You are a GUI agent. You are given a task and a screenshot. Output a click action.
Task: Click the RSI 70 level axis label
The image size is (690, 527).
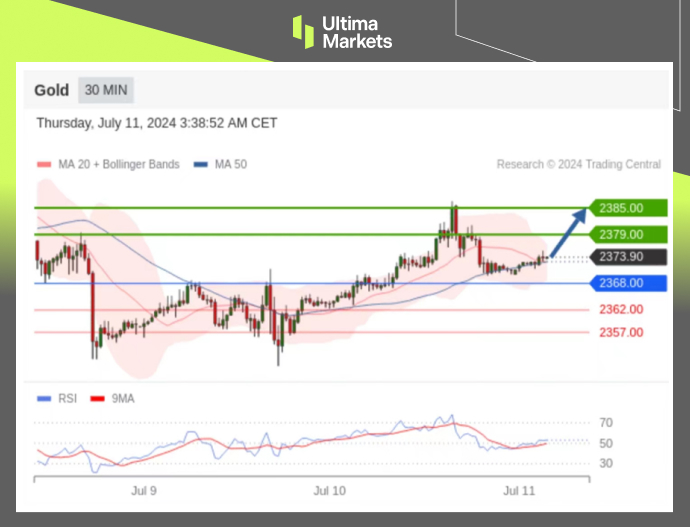tap(606, 423)
